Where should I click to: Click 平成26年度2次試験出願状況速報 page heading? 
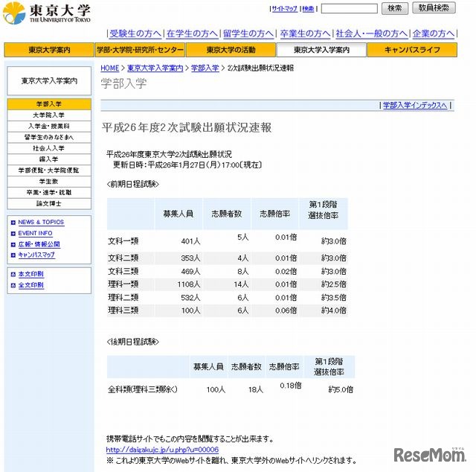click(187, 127)
